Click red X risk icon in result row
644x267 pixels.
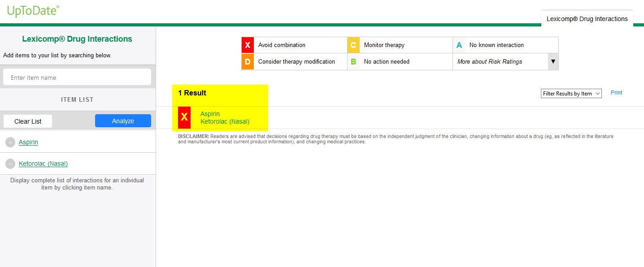[x=184, y=117]
